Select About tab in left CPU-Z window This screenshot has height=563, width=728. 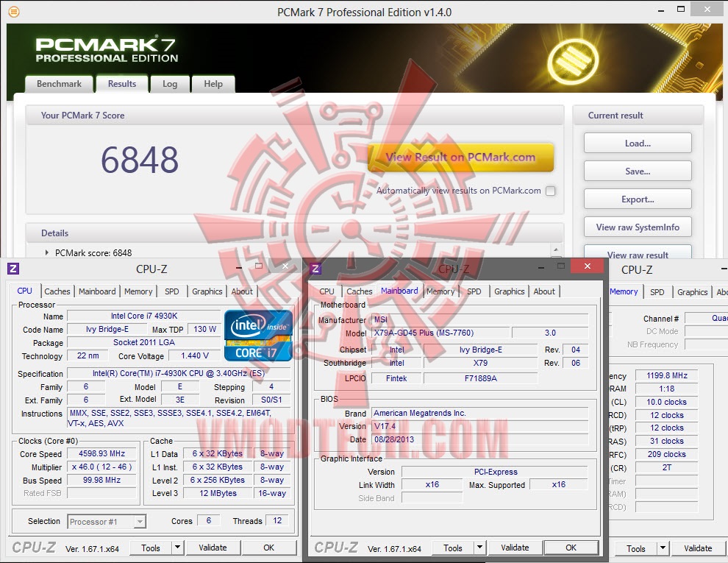point(242,291)
